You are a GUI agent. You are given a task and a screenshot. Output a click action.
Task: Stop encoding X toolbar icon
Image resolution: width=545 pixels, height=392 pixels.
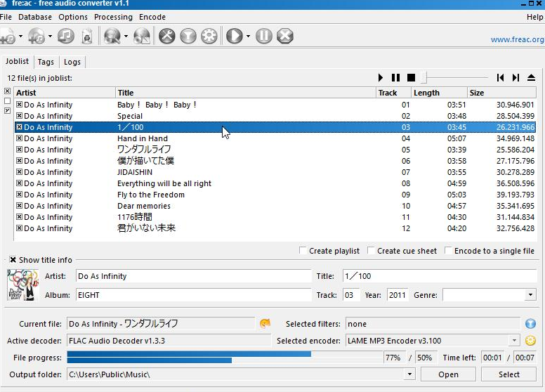[285, 36]
